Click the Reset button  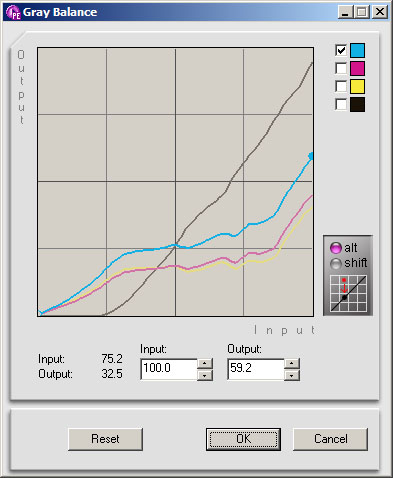[105, 439]
